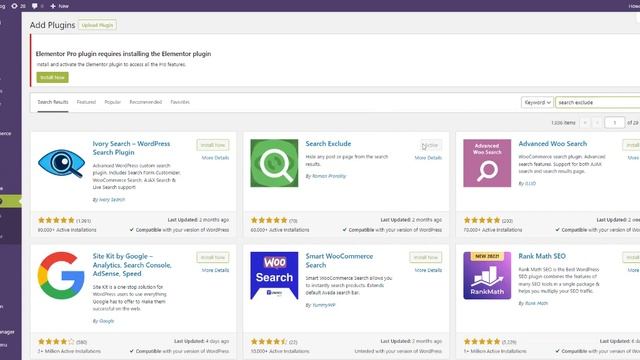Click the Site Kit four-star rating
The width and height of the screenshot is (640, 360).
click(56, 341)
